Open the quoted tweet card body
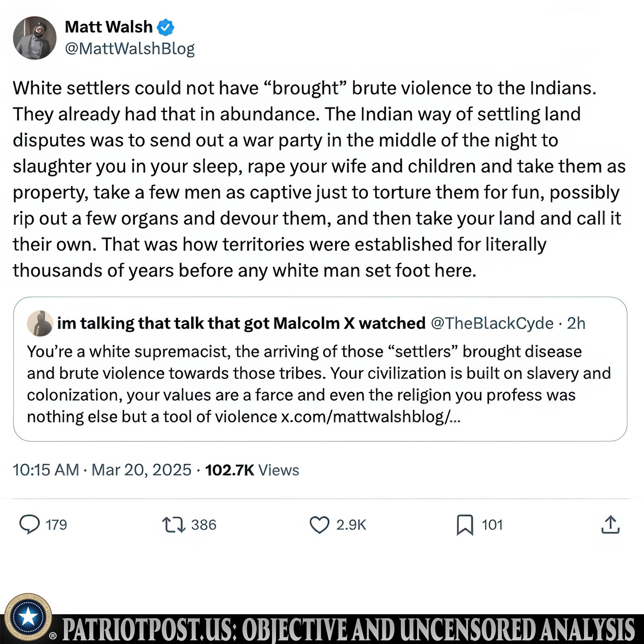Viewport: 644px width, 644px height. click(x=320, y=369)
